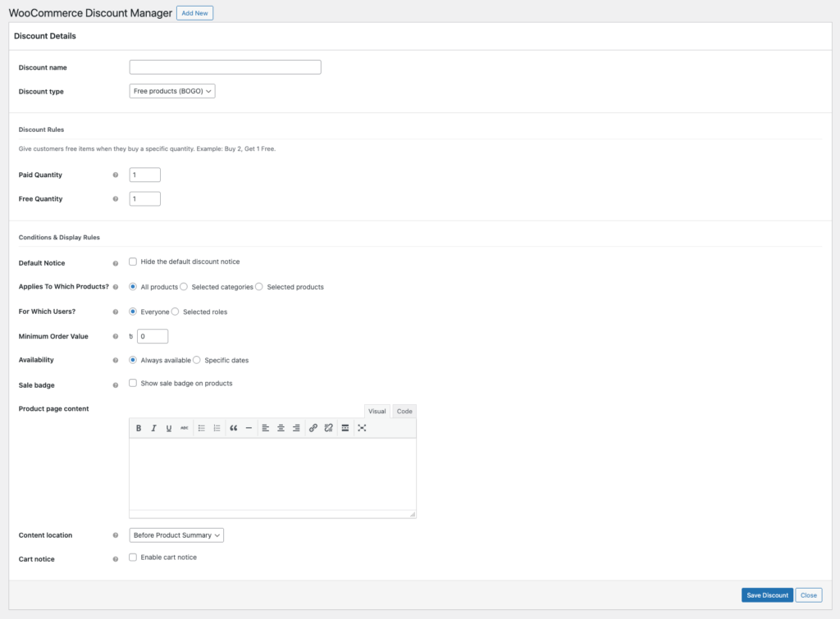Show help tip for Minimum Order Value
Screen dimensions: 840x619
pyautogui.click(x=115, y=337)
